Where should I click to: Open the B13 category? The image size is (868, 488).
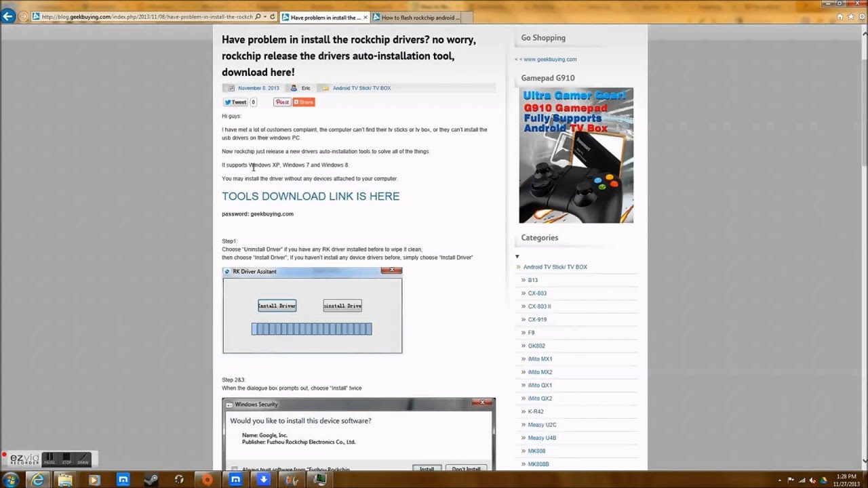(x=533, y=280)
